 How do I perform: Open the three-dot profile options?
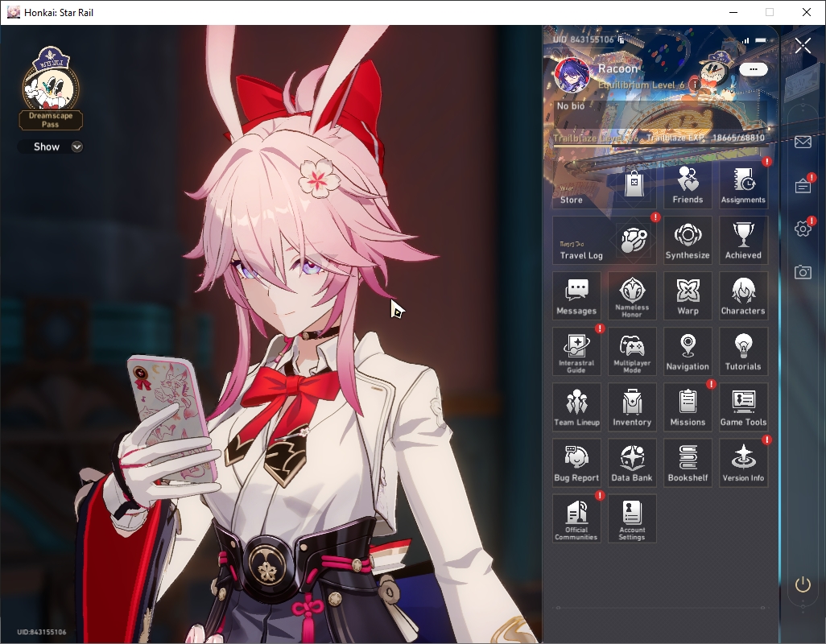[753, 69]
